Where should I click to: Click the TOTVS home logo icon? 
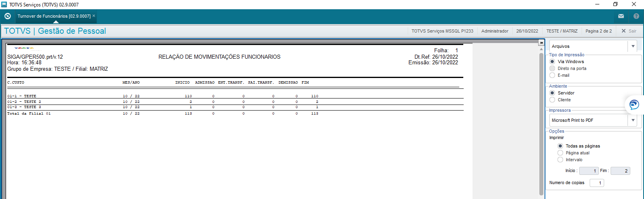[x=7, y=16]
